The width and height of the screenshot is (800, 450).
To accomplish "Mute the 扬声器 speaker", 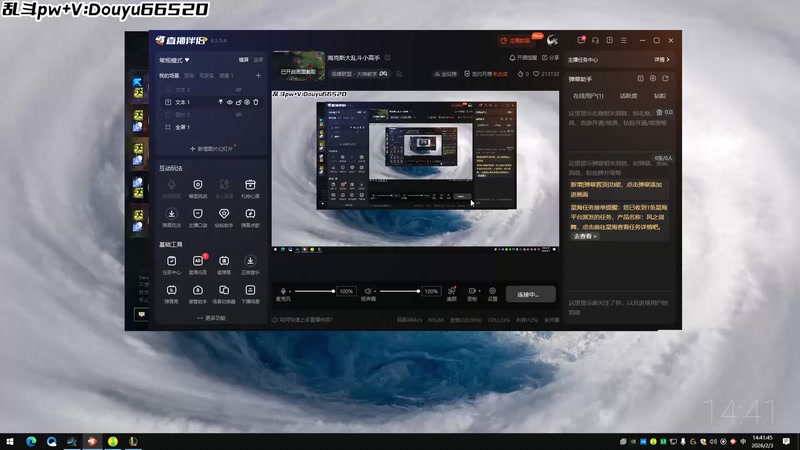I will click(367, 291).
